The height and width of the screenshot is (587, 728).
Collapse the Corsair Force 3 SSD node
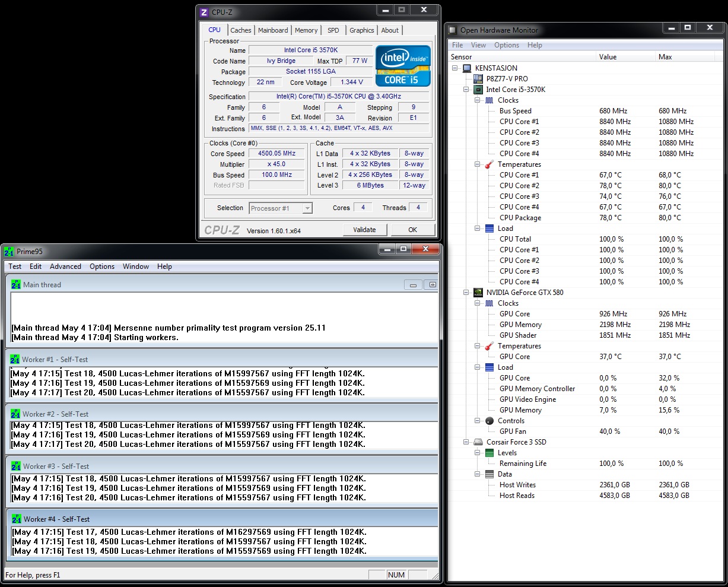pyautogui.click(x=467, y=442)
